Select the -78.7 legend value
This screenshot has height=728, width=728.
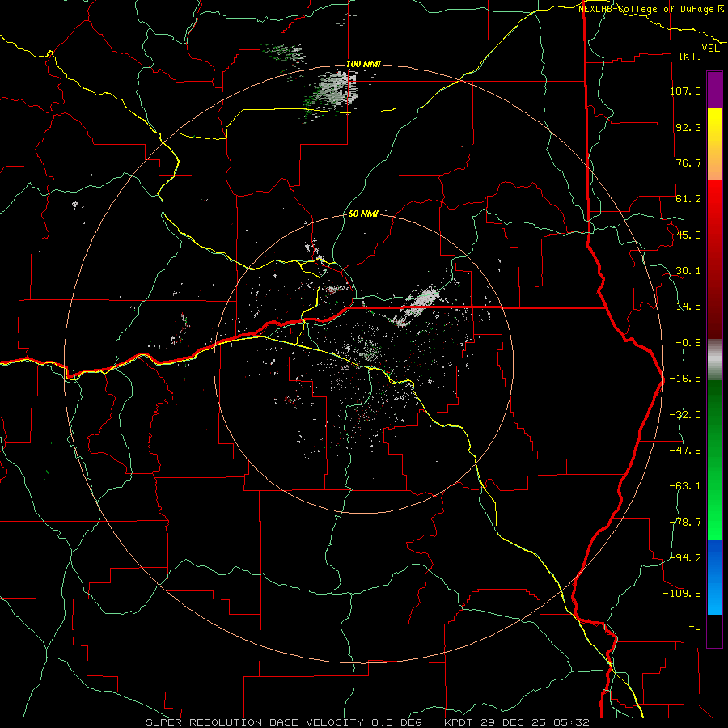[x=685, y=523]
